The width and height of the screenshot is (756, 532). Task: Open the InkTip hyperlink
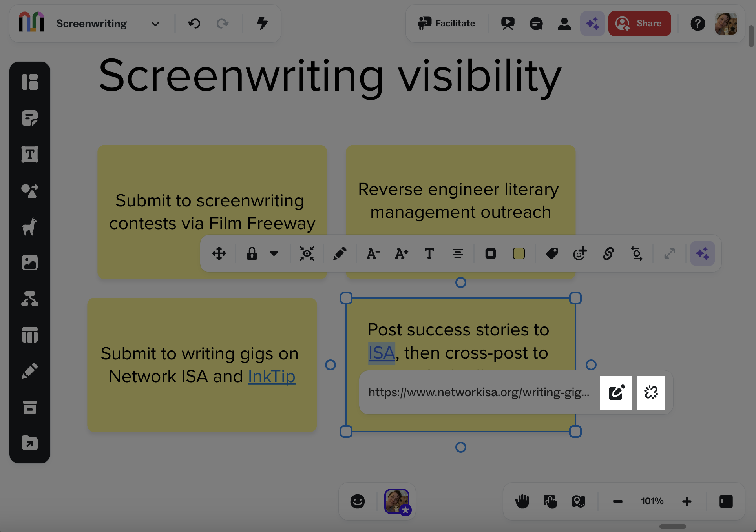(x=272, y=376)
